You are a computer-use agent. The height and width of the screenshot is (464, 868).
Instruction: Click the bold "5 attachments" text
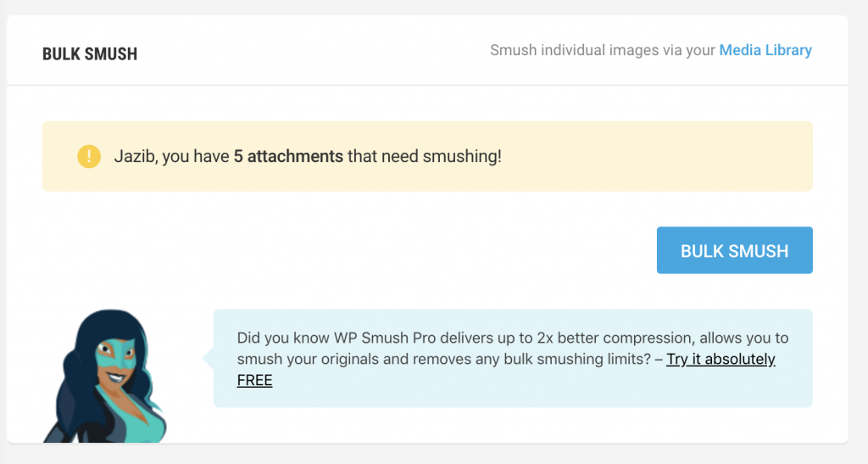[288, 156]
